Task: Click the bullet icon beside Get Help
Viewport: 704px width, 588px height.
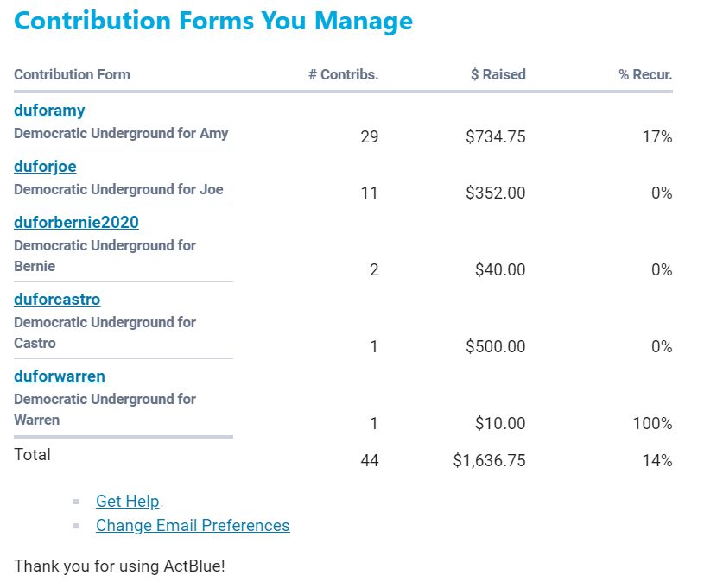Action: tap(77, 501)
